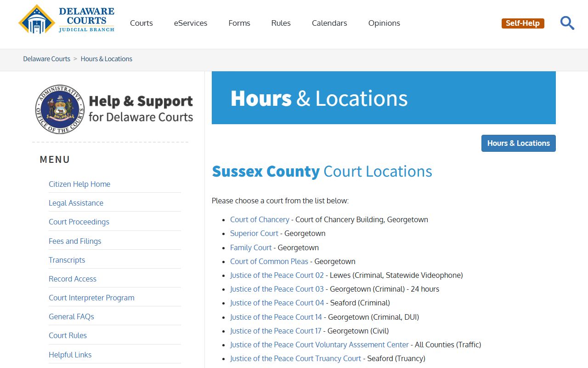
Task: Click the Help & Support for Delaware Courts title
Action: pyautogui.click(x=141, y=109)
